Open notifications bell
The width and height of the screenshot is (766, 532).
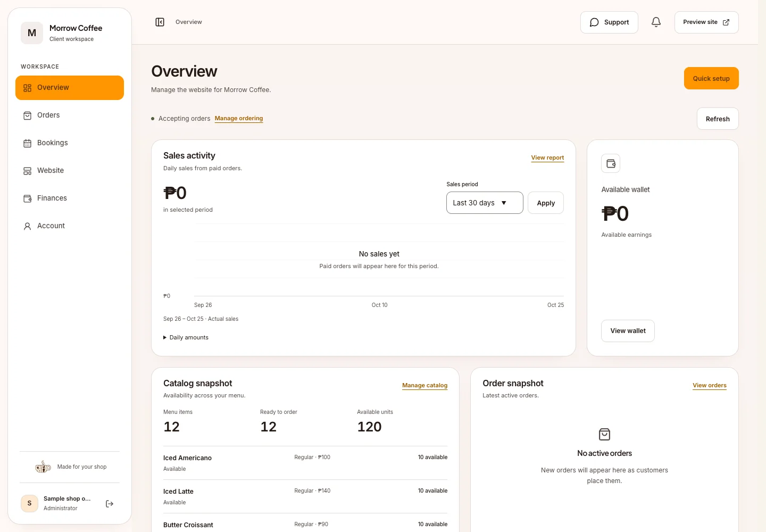coord(656,22)
